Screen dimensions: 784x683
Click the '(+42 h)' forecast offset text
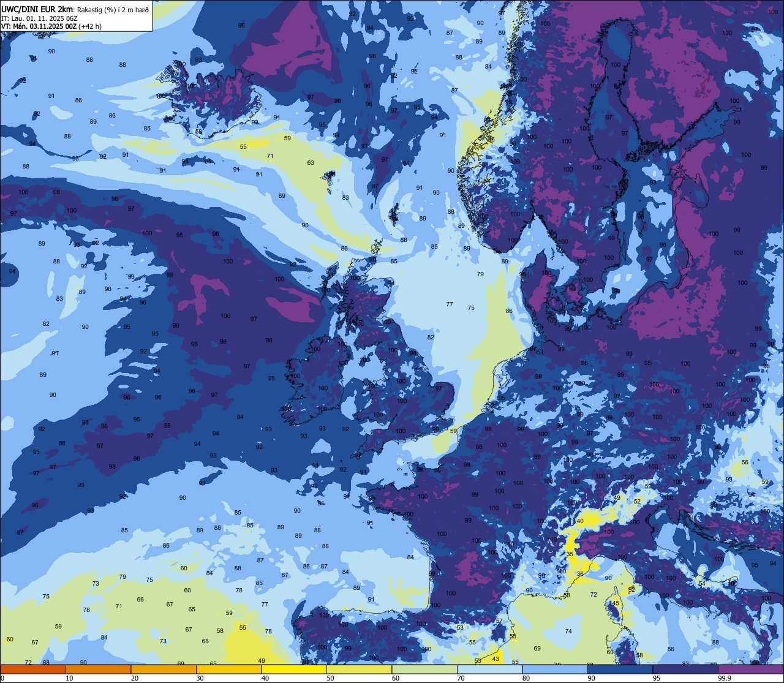(x=89, y=26)
